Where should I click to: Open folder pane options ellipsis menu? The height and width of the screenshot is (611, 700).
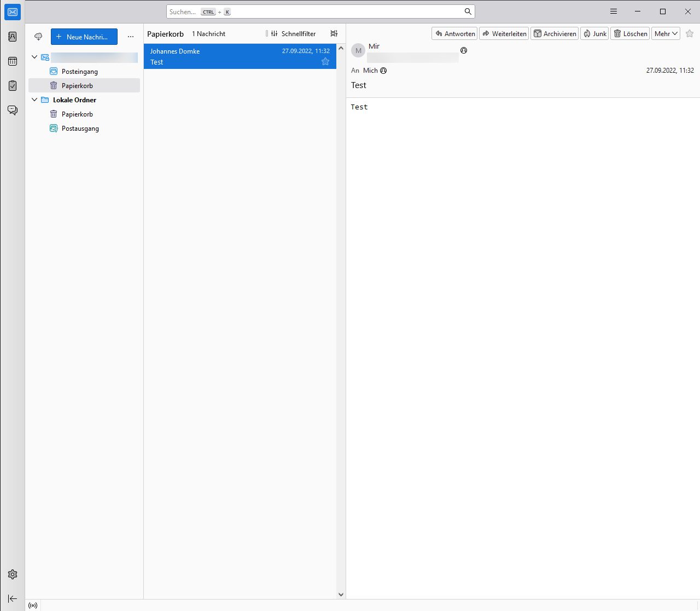coord(130,37)
